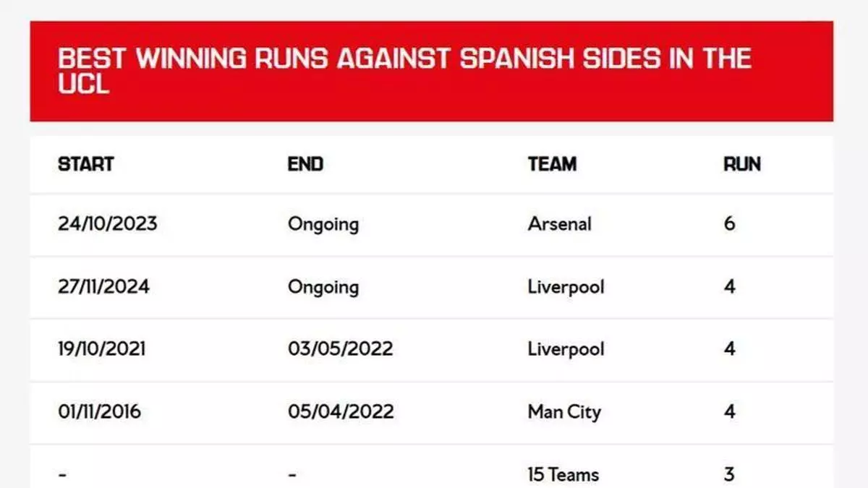Viewport: 868px width, 488px height.
Task: Click the START column header
Action: click(x=85, y=164)
